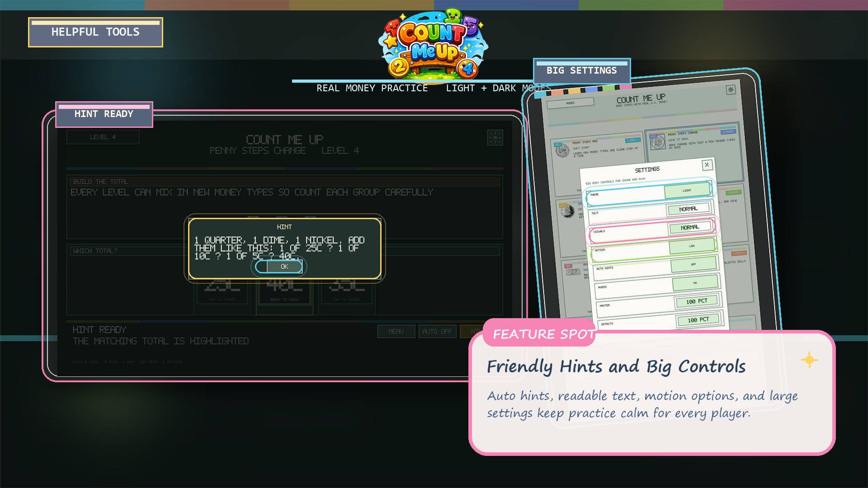
Task: Click the Level 4 label tab
Action: pos(103,137)
